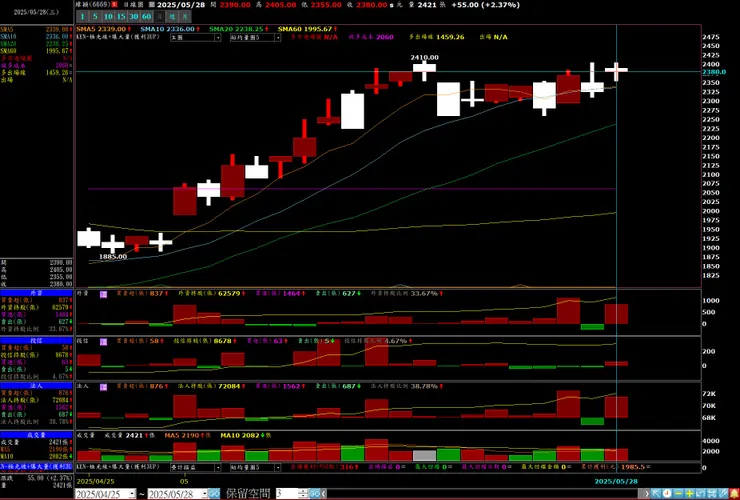The width and height of the screenshot is (740, 500).
Task: Open the 疊計損益 dropdown in the bottom strip
Action: coord(195,467)
